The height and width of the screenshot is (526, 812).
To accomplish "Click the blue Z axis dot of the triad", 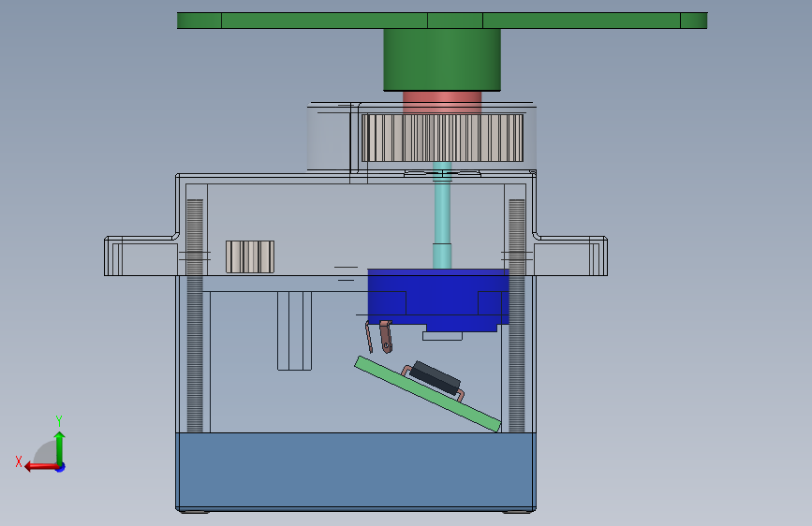I will (x=61, y=467).
